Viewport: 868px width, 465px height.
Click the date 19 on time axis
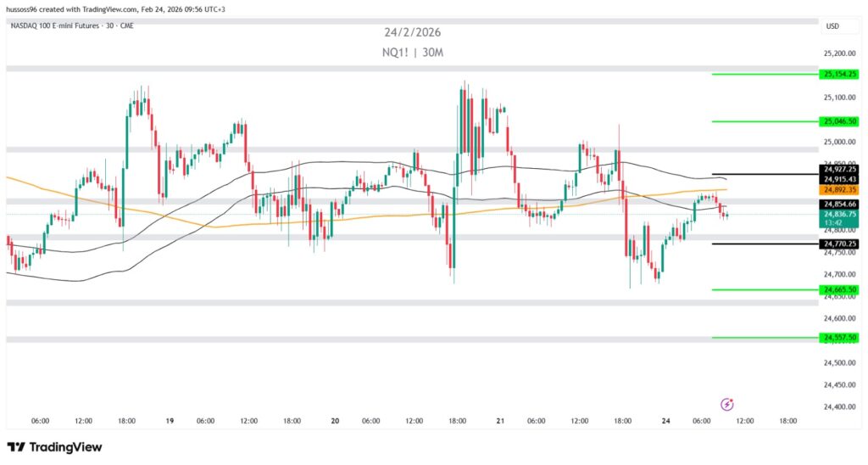(x=170, y=420)
